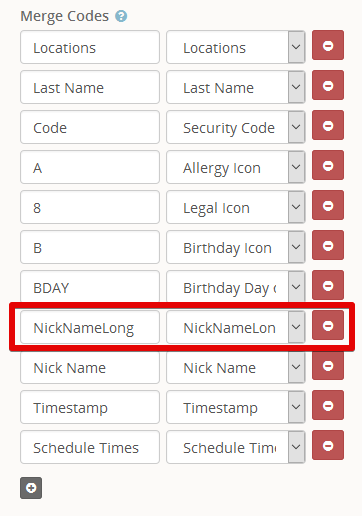
Task: Remove the Last Name merge code row
Action: pyautogui.click(x=328, y=85)
